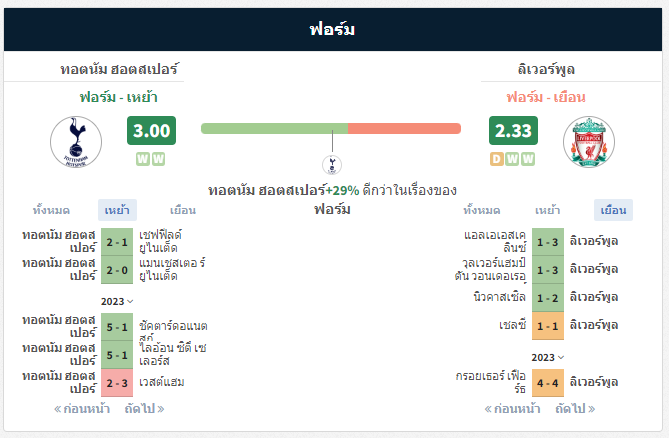The width and height of the screenshot is (669, 438).
Task: Select Liverpool's เยือน (away) filter tab
Action: click(x=614, y=210)
